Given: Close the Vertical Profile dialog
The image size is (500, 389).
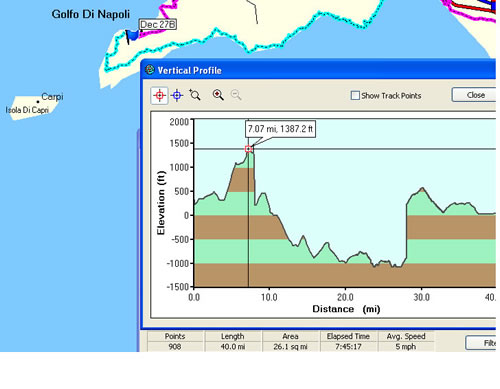Looking at the screenshot, I should tap(475, 95).
